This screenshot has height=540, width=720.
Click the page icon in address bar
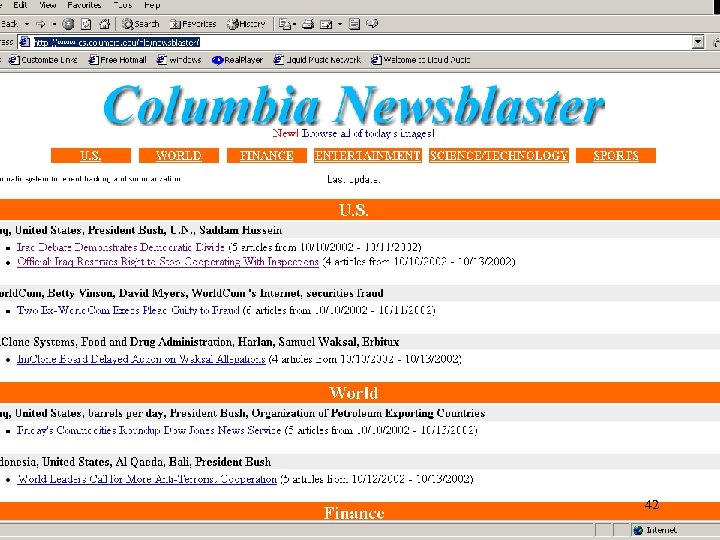click(x=24, y=42)
